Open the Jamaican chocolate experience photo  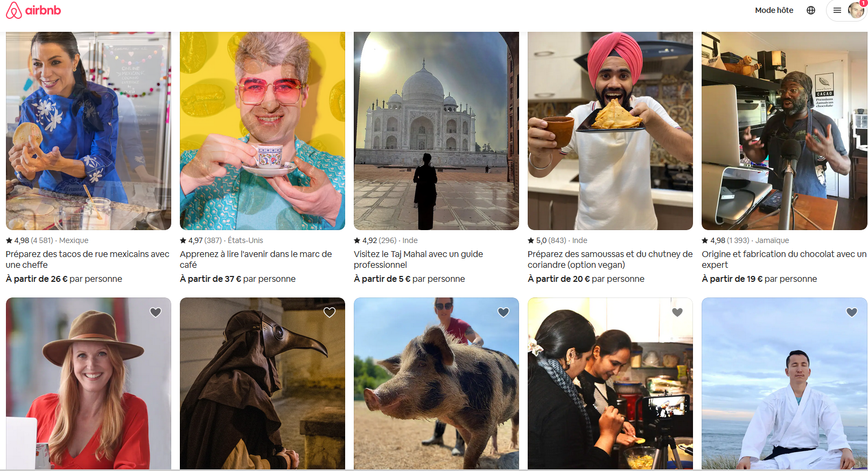tap(784, 131)
